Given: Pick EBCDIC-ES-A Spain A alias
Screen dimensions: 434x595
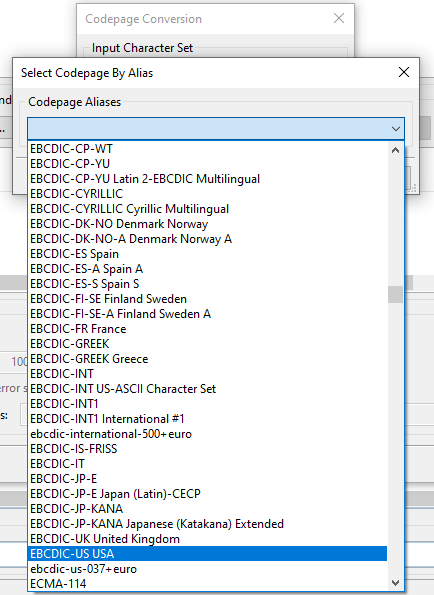Looking at the screenshot, I should (208, 269).
